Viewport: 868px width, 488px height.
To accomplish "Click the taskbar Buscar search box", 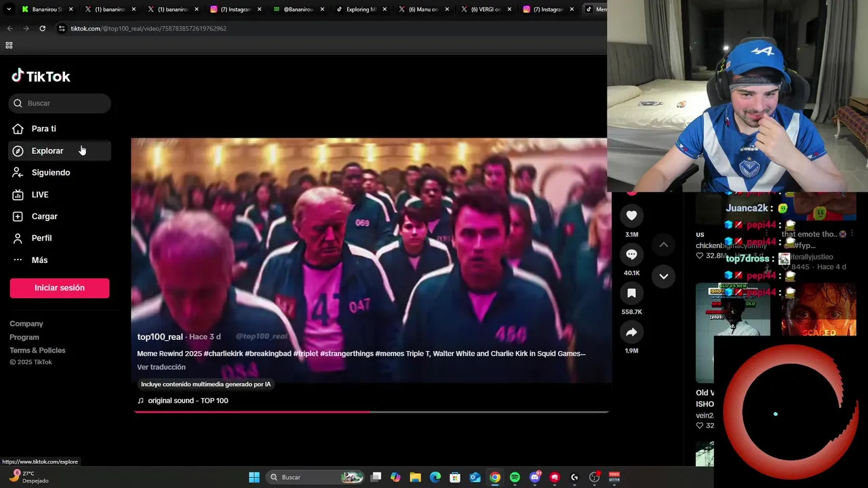I will click(316, 477).
